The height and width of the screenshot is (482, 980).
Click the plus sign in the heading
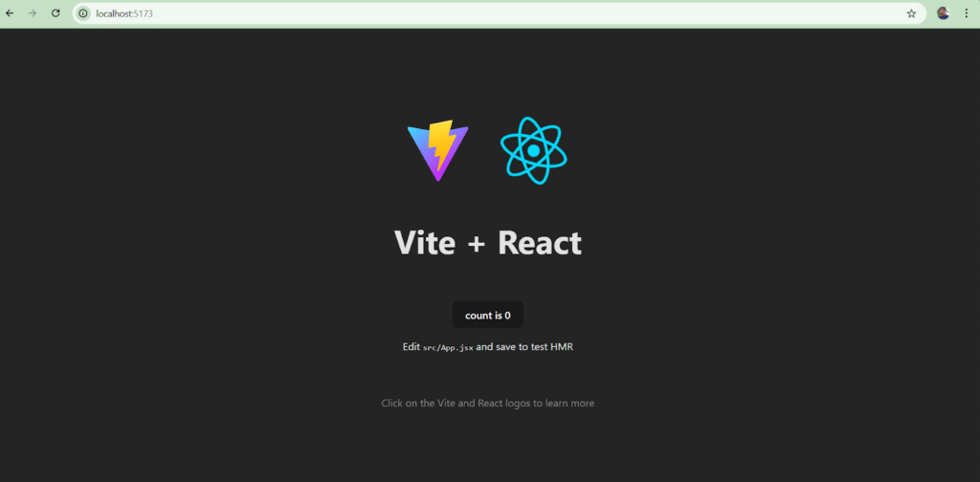[x=477, y=244]
